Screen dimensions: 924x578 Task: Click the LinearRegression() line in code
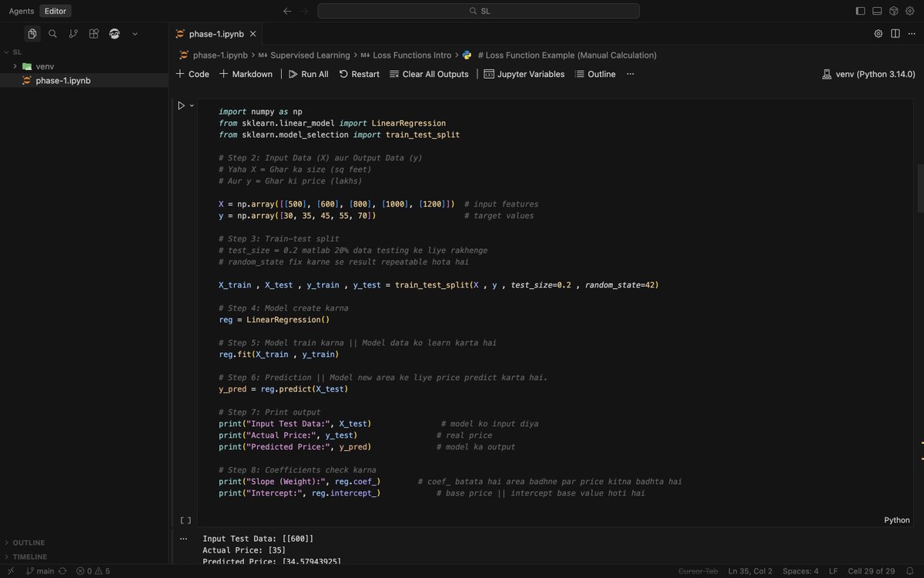[x=273, y=320]
